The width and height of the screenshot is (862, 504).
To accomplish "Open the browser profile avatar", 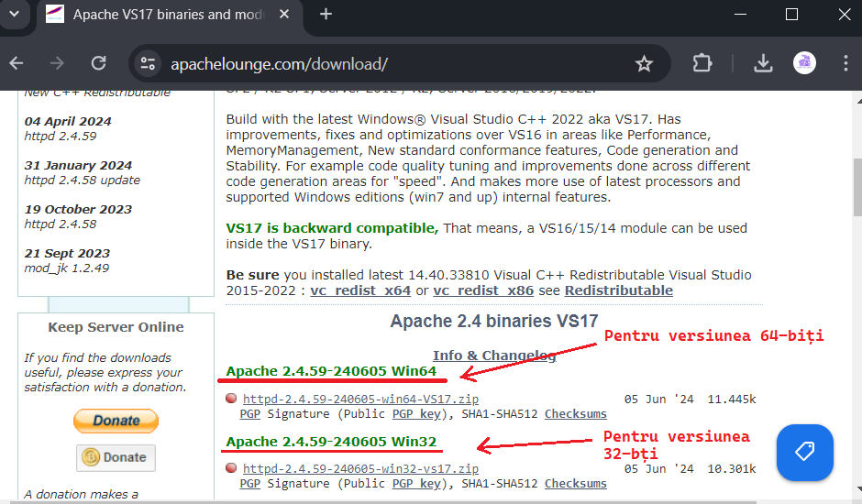I will (804, 62).
